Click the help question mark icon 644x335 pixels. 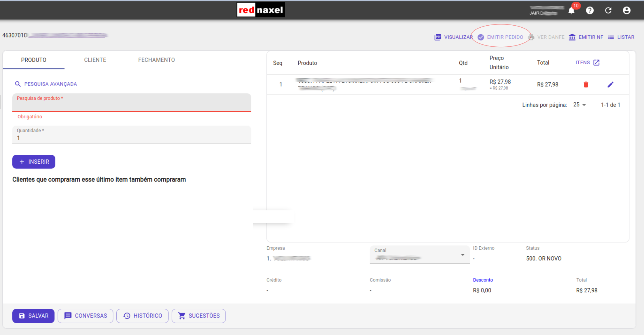590,11
